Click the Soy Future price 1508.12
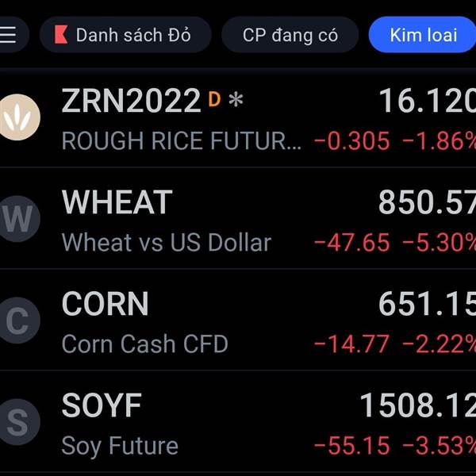476x476 pixels. click(x=418, y=405)
